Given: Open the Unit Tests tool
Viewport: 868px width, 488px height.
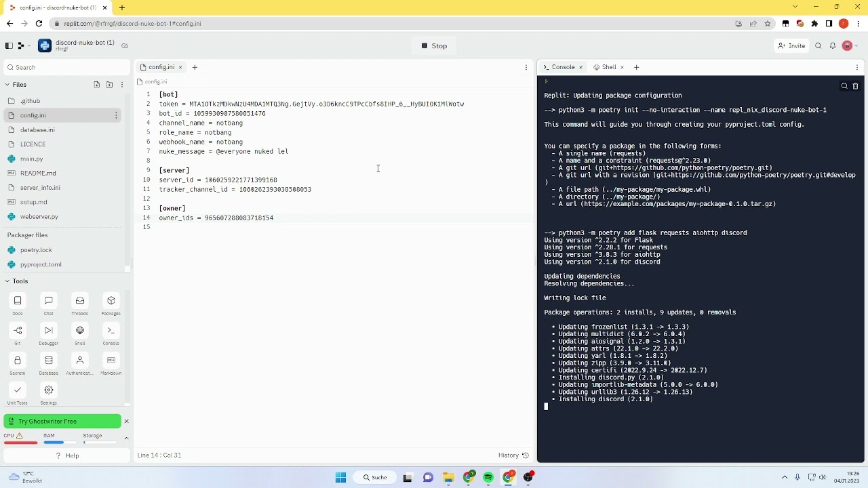Looking at the screenshot, I should click(x=18, y=394).
